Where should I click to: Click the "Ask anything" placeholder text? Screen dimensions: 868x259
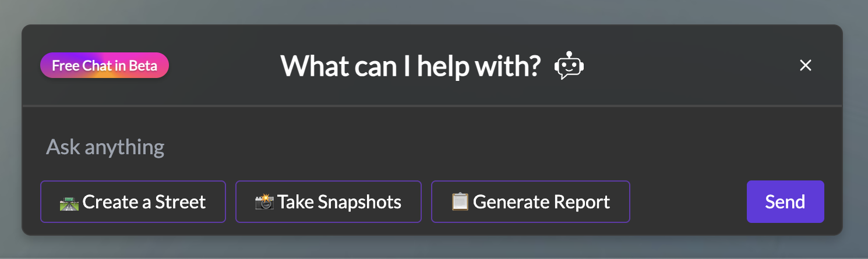(x=105, y=147)
